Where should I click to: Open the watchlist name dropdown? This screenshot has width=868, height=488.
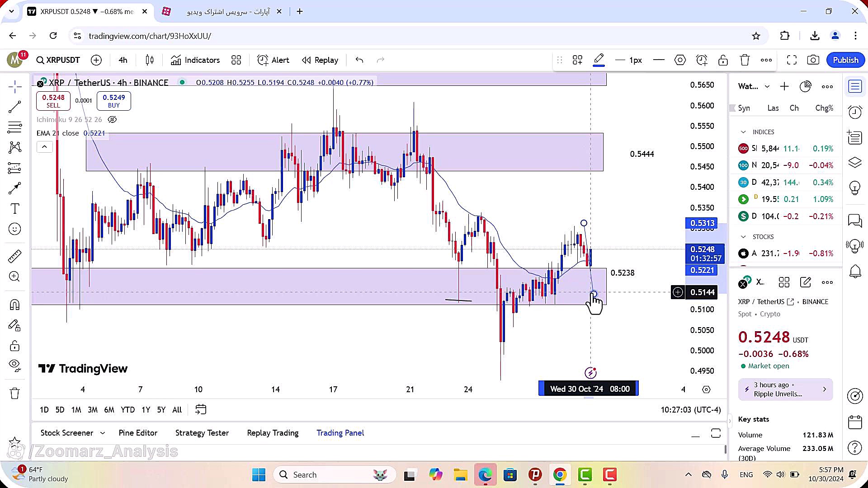(x=754, y=86)
